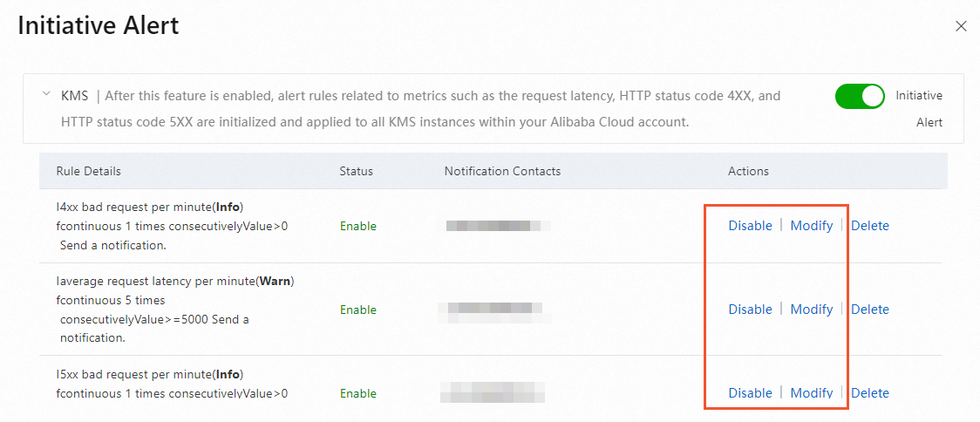
Task: Delete the 5xx bad request rule
Action: 869,393
